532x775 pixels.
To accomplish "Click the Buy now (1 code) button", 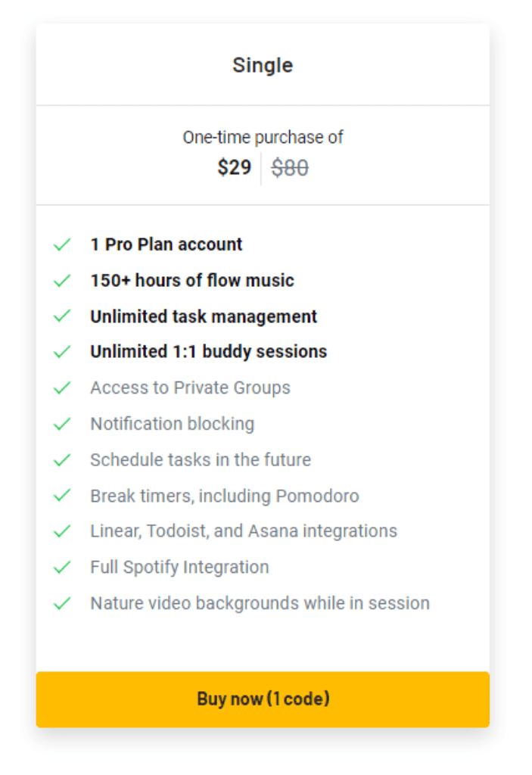I will (x=263, y=699).
